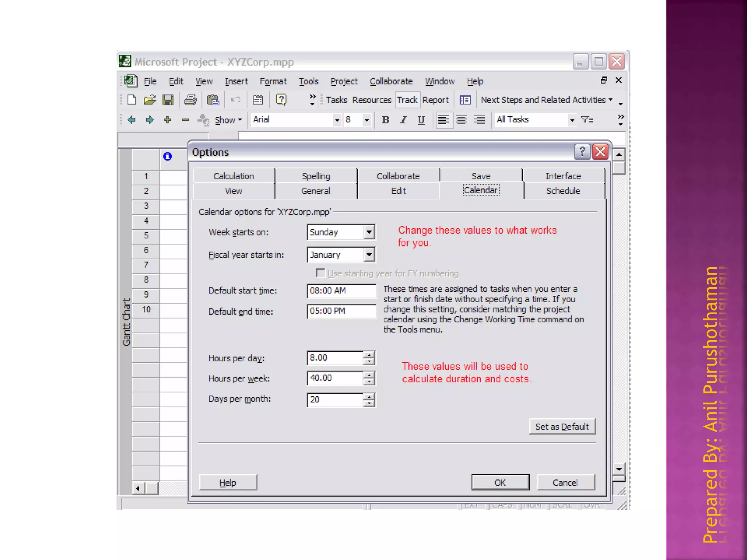Toggle Bold formatting button

pos(385,120)
